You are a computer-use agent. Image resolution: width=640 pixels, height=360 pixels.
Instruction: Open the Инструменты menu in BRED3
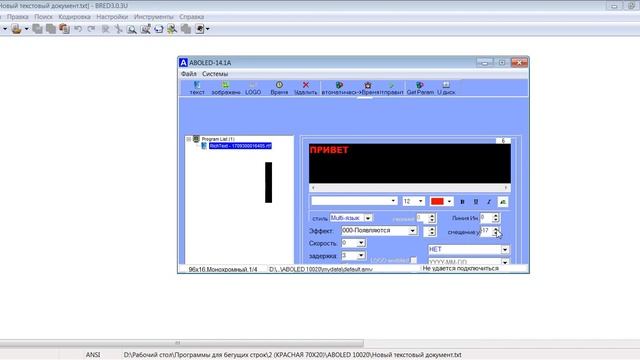point(154,17)
